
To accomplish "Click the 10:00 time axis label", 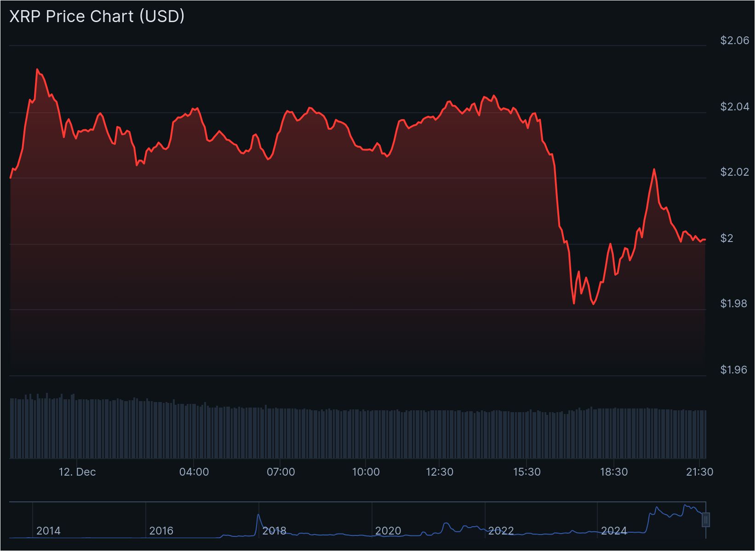I will (366, 472).
